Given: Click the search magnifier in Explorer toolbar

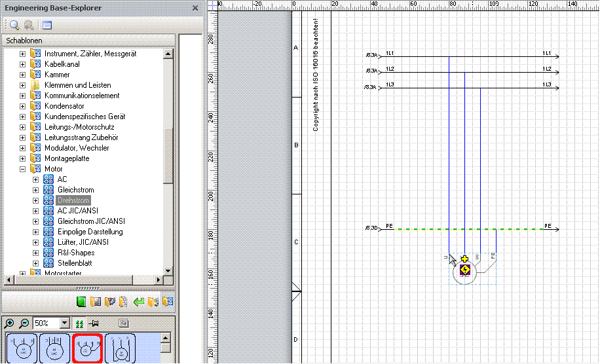Looking at the screenshot, I should 14,26.
